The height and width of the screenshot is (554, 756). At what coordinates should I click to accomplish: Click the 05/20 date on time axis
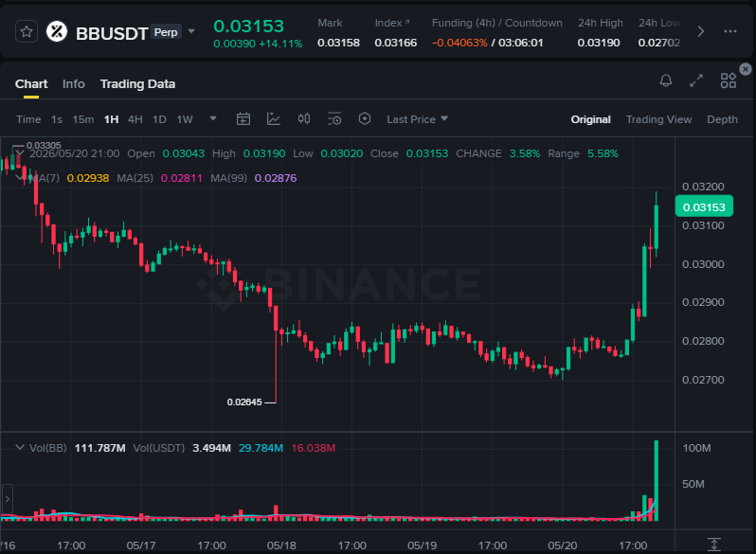[562, 545]
